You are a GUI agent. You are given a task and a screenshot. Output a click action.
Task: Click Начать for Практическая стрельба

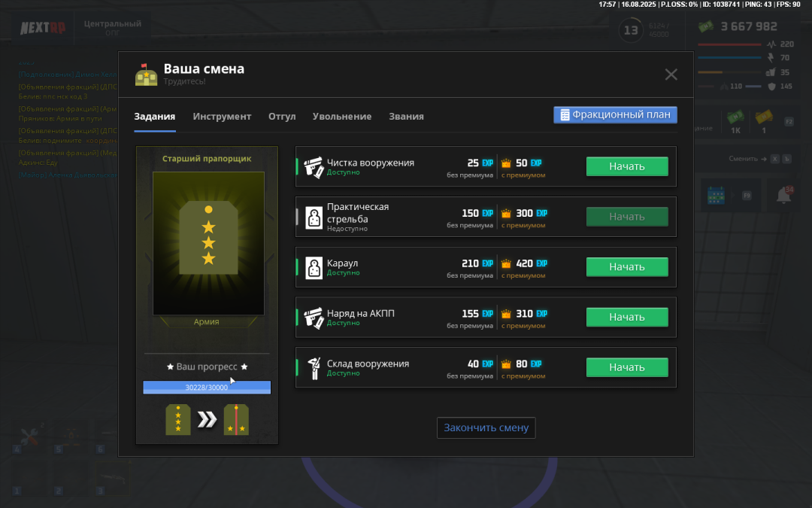pos(627,217)
